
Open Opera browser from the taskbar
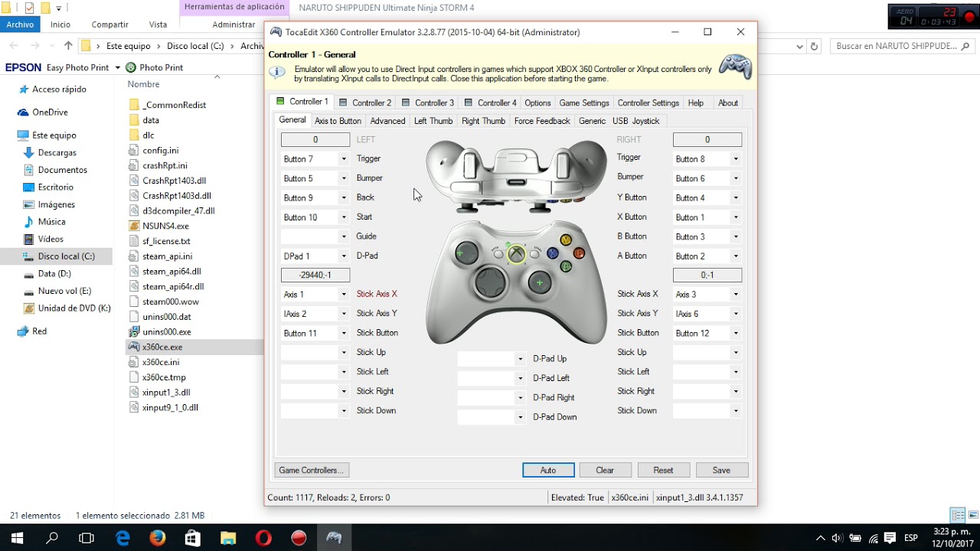pos(263,538)
